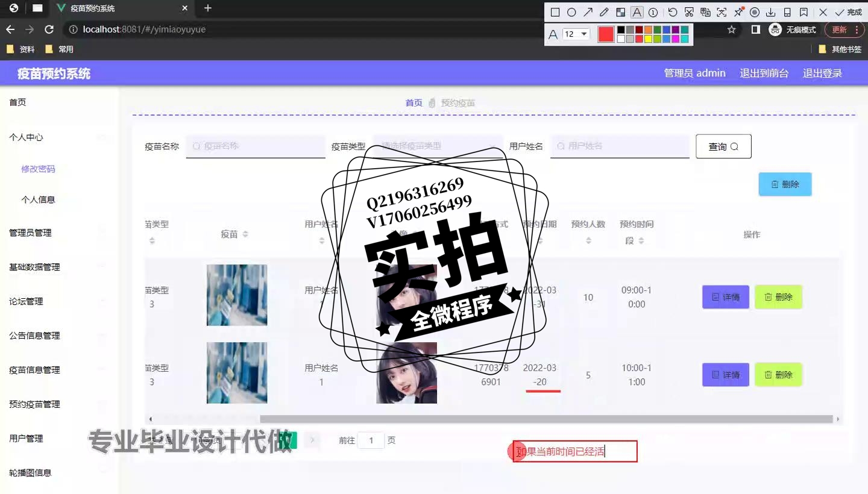Bookmark this page with star icon
868x494 pixels.
[x=732, y=30]
